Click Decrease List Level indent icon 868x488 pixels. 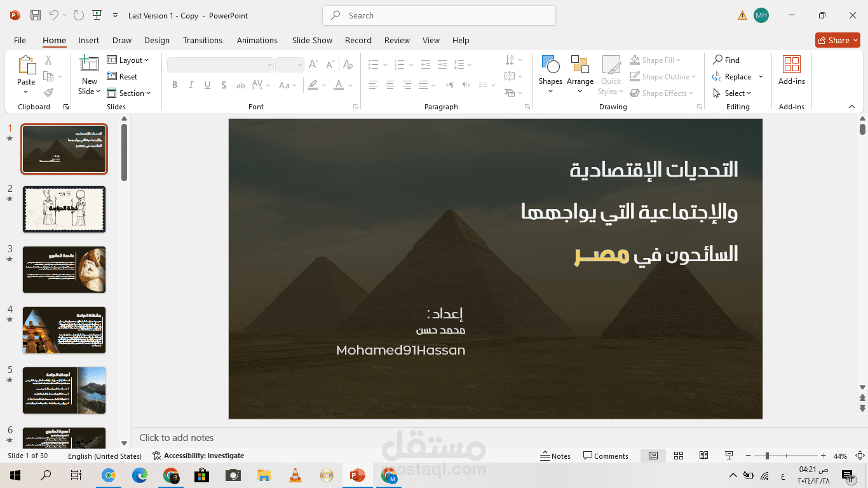click(x=425, y=65)
